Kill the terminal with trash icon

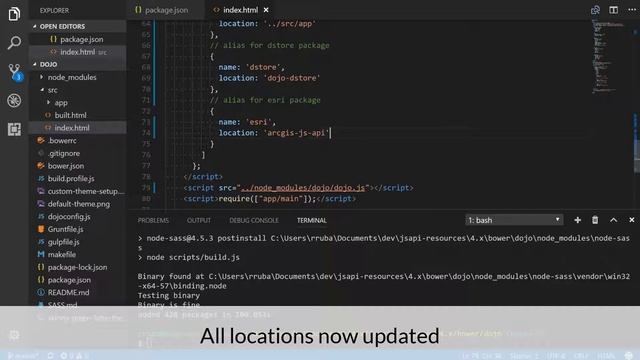pyautogui.click(x=595, y=220)
